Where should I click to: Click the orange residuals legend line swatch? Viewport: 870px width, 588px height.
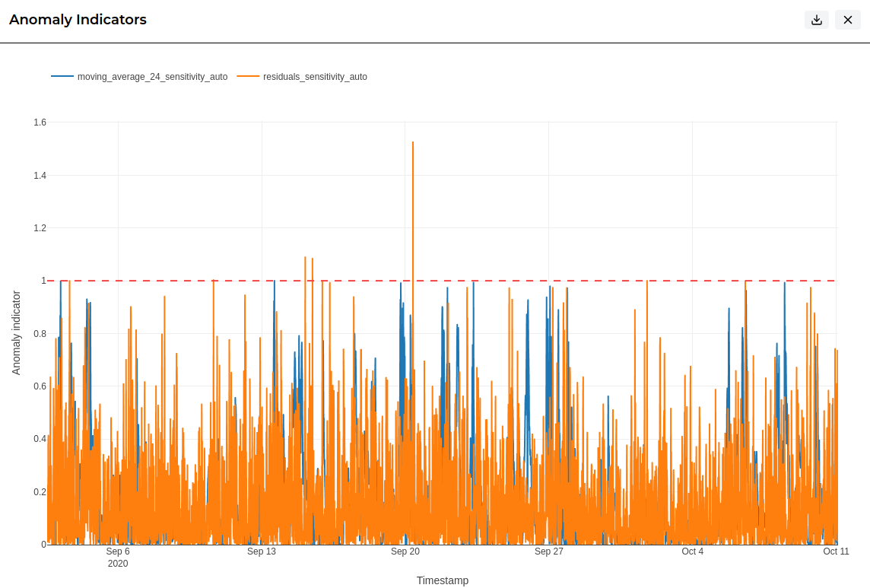(248, 76)
